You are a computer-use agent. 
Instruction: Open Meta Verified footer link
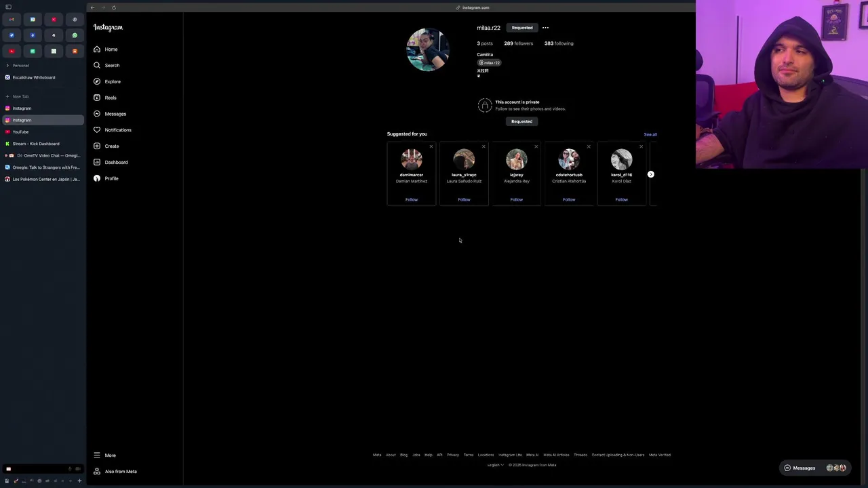pyautogui.click(x=660, y=455)
